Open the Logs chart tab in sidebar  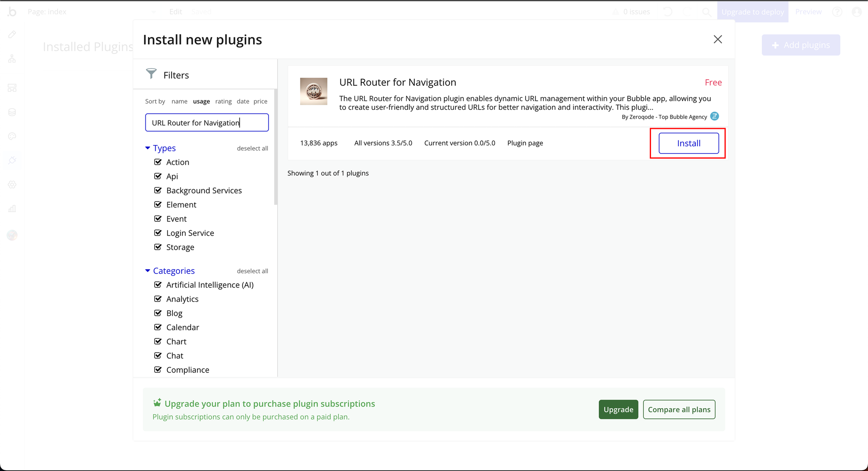coord(12,209)
